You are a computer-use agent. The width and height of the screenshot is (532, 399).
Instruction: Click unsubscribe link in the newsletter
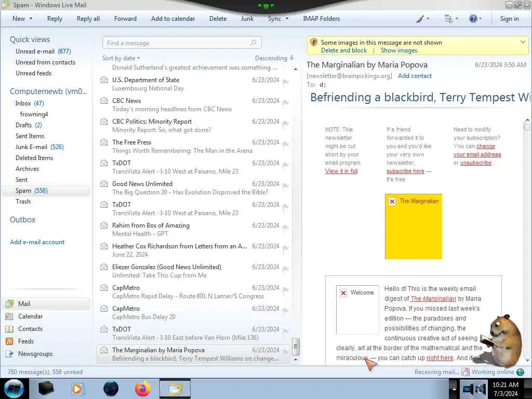coord(476,163)
